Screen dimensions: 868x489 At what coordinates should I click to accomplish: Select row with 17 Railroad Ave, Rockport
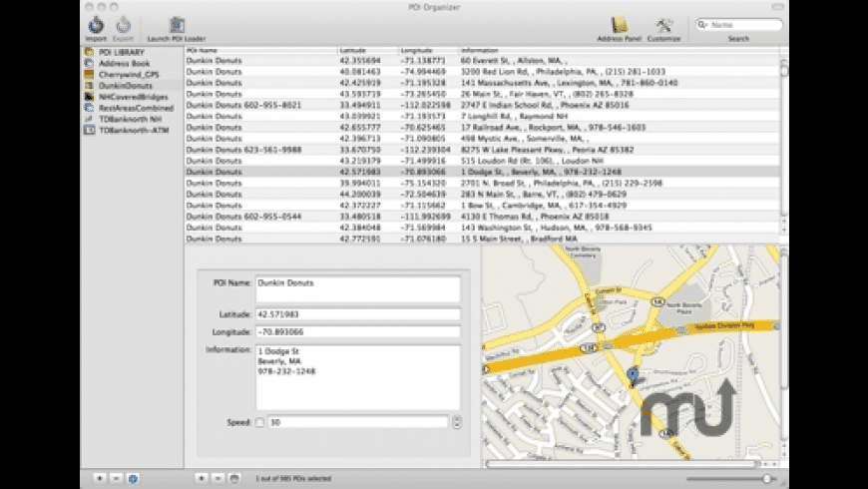coord(482,127)
